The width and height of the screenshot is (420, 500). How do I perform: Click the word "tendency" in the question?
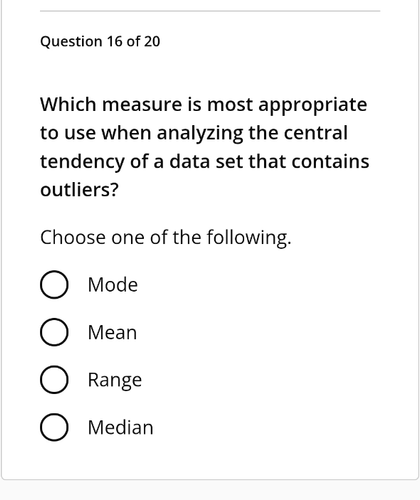point(82,162)
